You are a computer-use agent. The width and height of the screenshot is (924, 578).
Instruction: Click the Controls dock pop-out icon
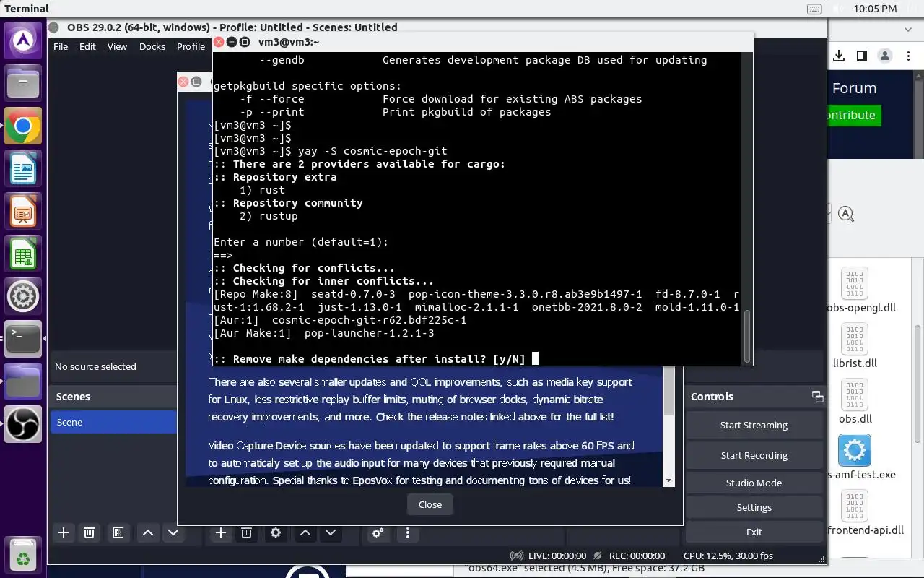pyautogui.click(x=817, y=397)
